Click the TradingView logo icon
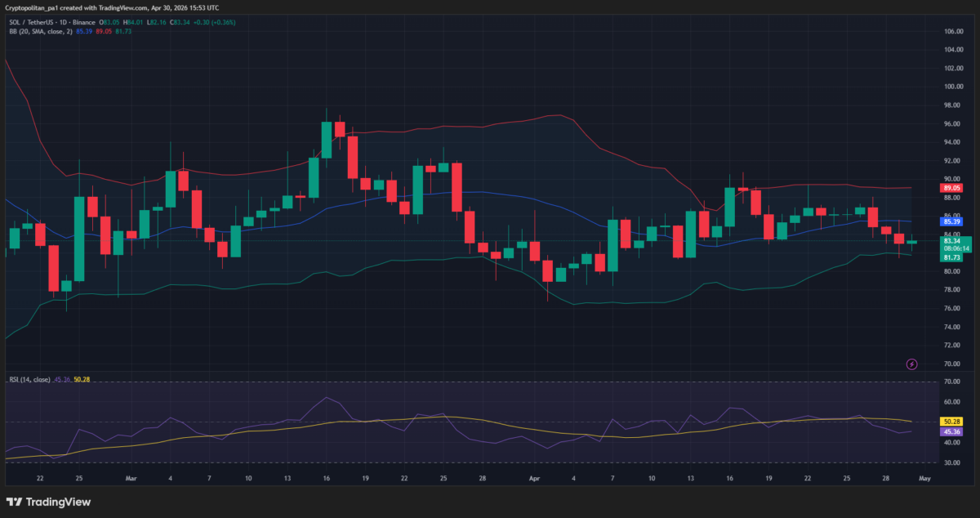Viewport: 980px width, 518px height. coord(14,502)
